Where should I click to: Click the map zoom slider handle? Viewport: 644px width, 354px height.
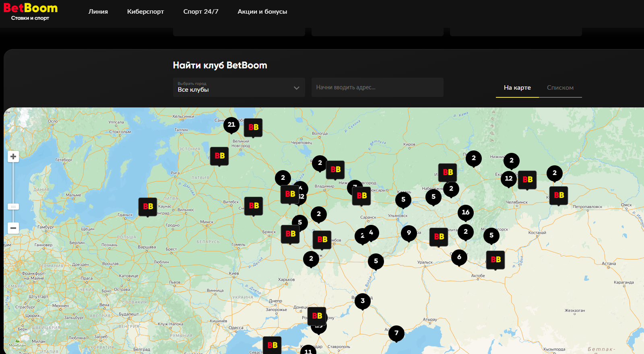coord(13,206)
